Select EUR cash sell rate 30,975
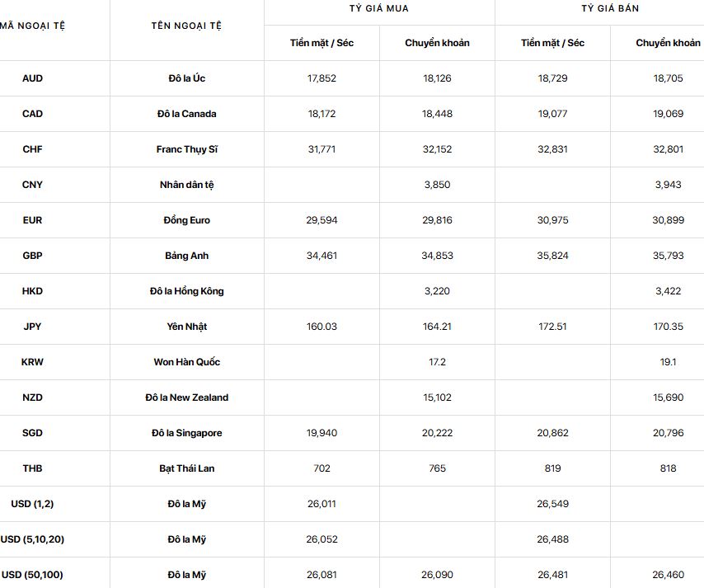 (x=552, y=220)
